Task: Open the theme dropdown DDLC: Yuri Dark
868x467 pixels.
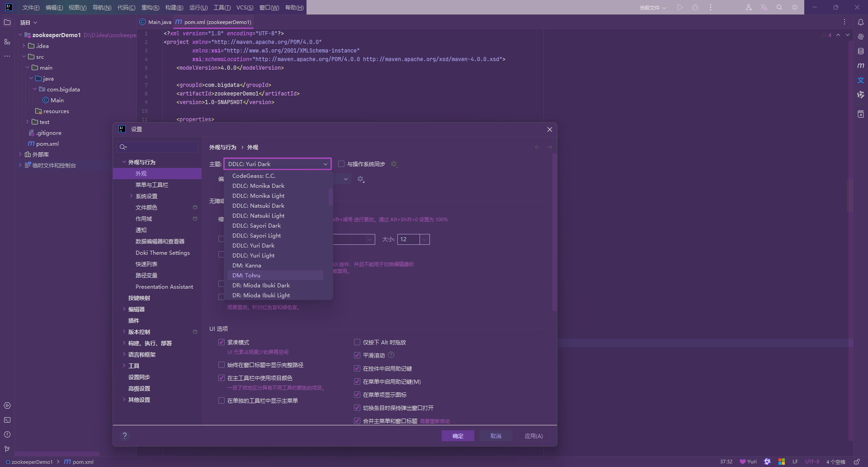Action: coord(278,164)
